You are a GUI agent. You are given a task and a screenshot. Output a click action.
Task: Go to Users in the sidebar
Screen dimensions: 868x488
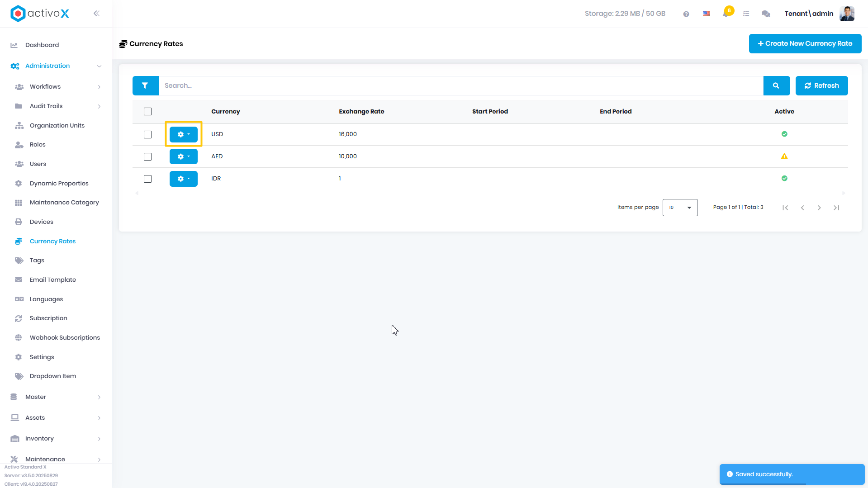(38, 164)
